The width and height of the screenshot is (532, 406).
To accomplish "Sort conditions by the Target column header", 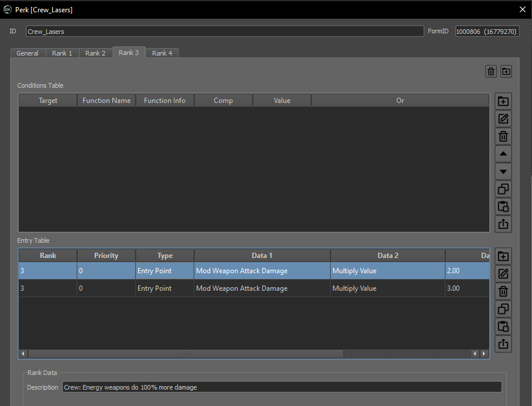I will coord(48,101).
